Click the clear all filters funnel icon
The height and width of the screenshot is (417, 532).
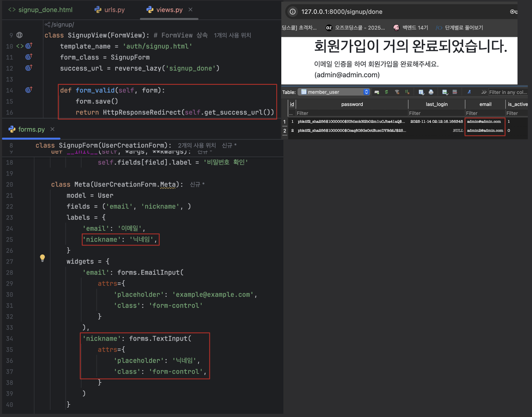(397, 92)
